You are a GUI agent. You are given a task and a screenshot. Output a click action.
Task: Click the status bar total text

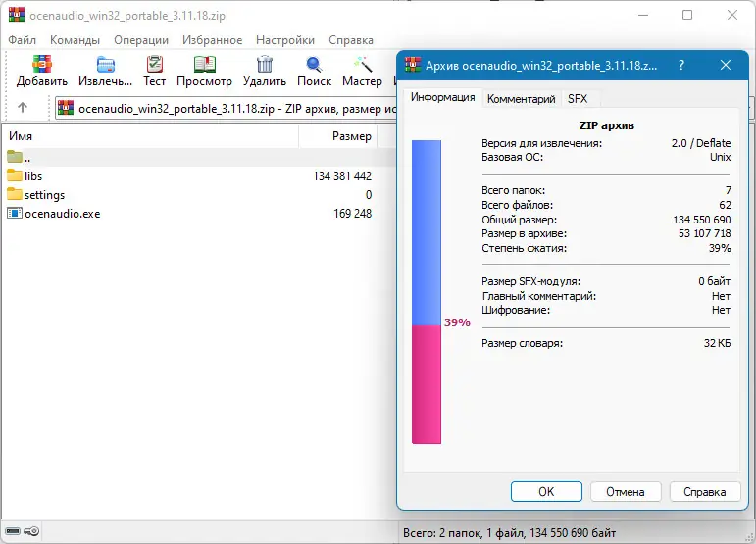pos(509,533)
